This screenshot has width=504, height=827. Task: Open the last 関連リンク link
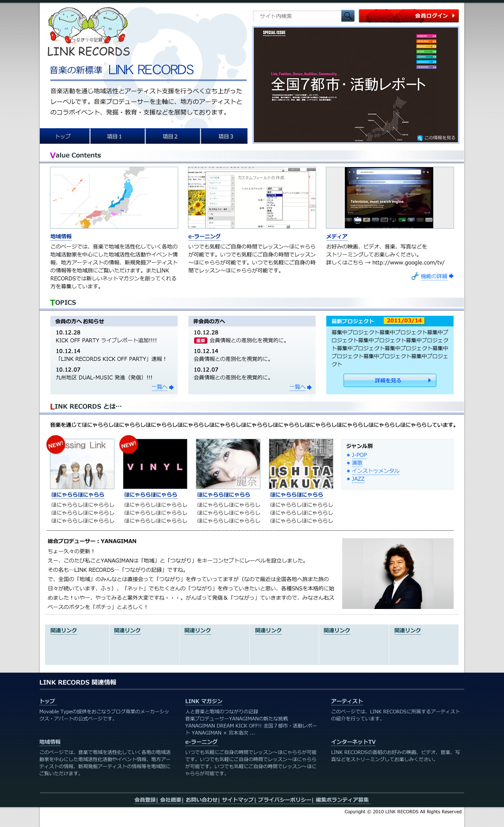[408, 631]
